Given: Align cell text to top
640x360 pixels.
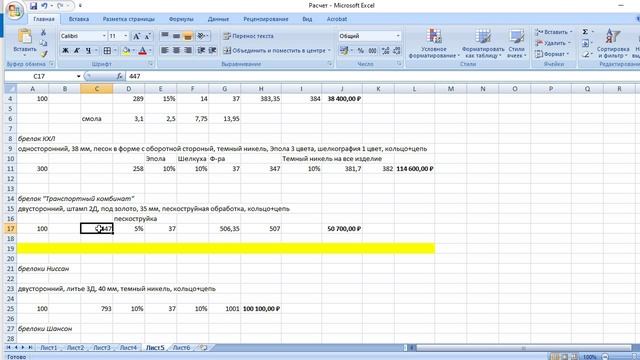Looking at the screenshot, I should pyautogui.click(x=165, y=36).
